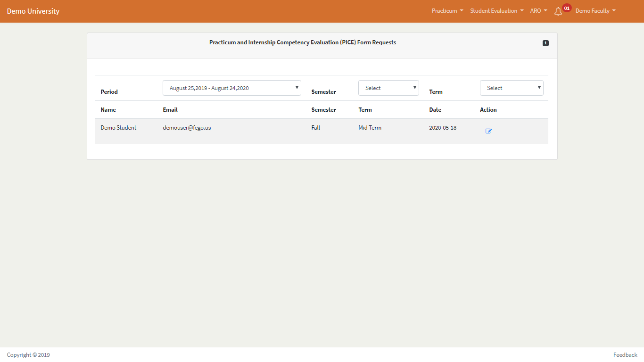Click the bell icon next to Demo Faculty
Screen dimensions: 644x362
click(x=559, y=10)
